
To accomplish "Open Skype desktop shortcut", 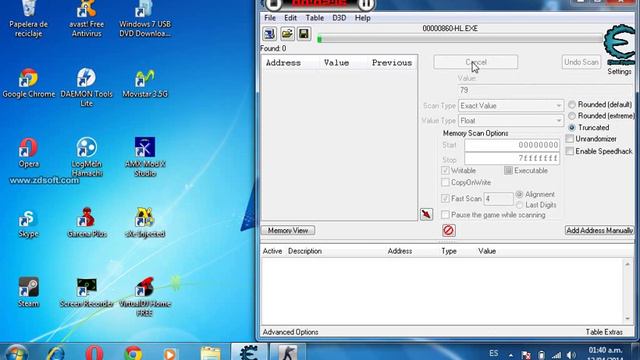I will pyautogui.click(x=29, y=224).
